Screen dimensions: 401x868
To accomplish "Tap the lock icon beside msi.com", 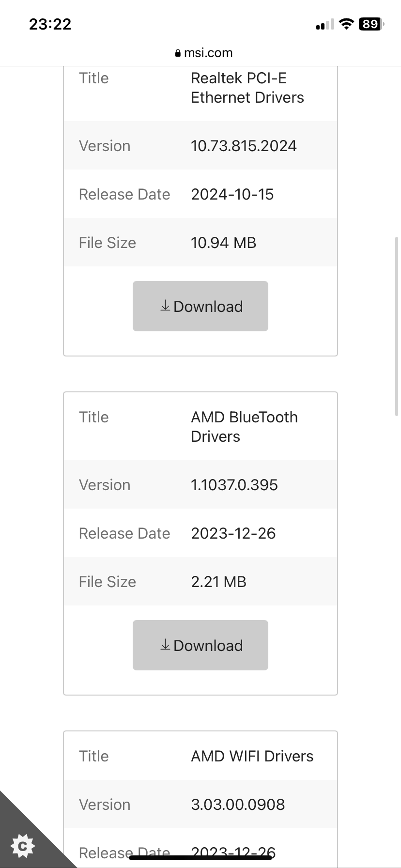I will point(178,53).
